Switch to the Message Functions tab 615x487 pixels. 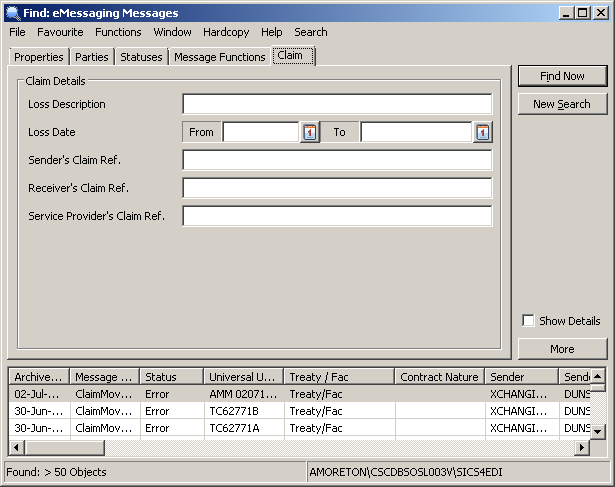pyautogui.click(x=220, y=57)
